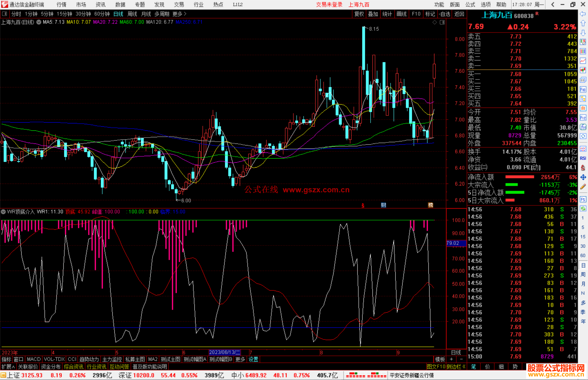Click the four-way move arrows icon
The height and width of the screenshot is (380, 588).
pos(583,177)
